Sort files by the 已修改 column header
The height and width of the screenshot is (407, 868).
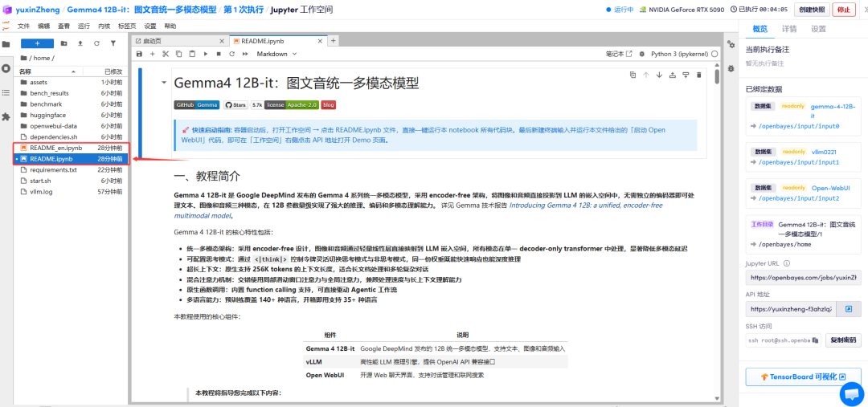pyautogui.click(x=105, y=72)
